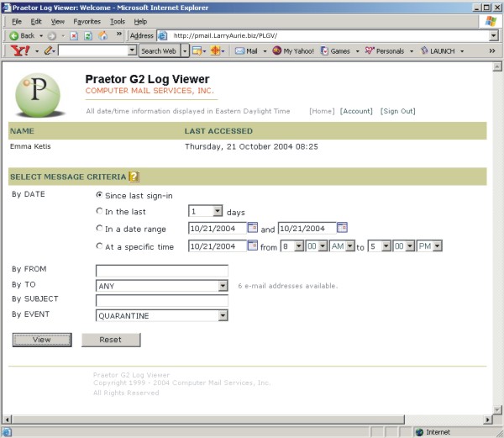504x438 pixels.
Task: Open the Yahoo search box dropdown arrow
Action: (132, 50)
